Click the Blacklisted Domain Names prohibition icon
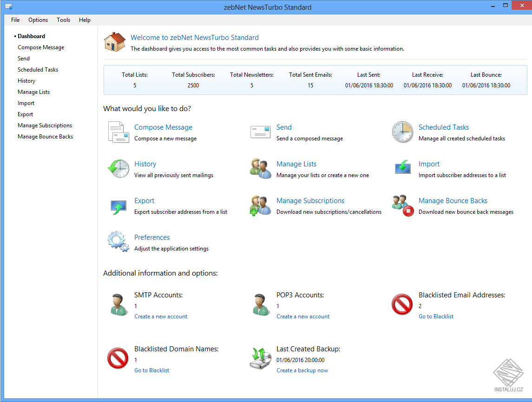This screenshot has width=532, height=402. click(118, 358)
